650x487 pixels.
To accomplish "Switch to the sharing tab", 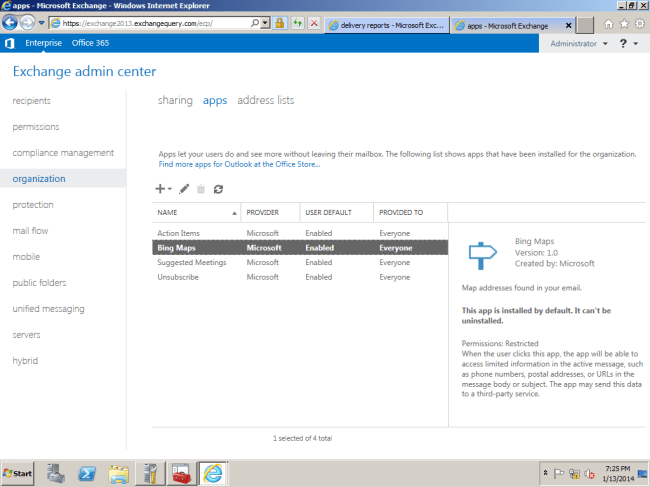I will [x=175, y=100].
